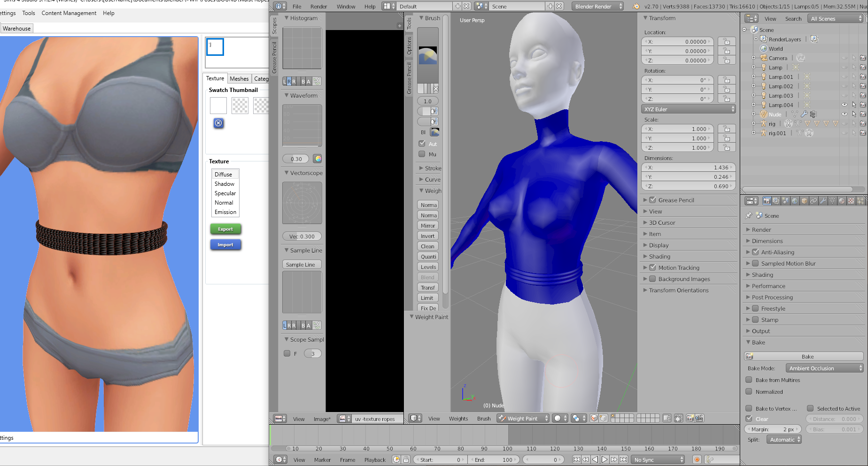This screenshot has width=868, height=466.
Task: Jump to end frame button
Action: [623, 459]
